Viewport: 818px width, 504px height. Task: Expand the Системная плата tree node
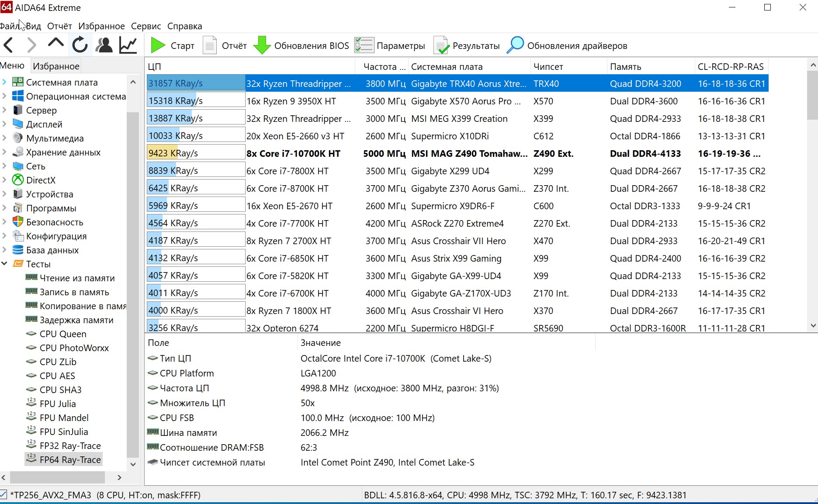(x=4, y=82)
